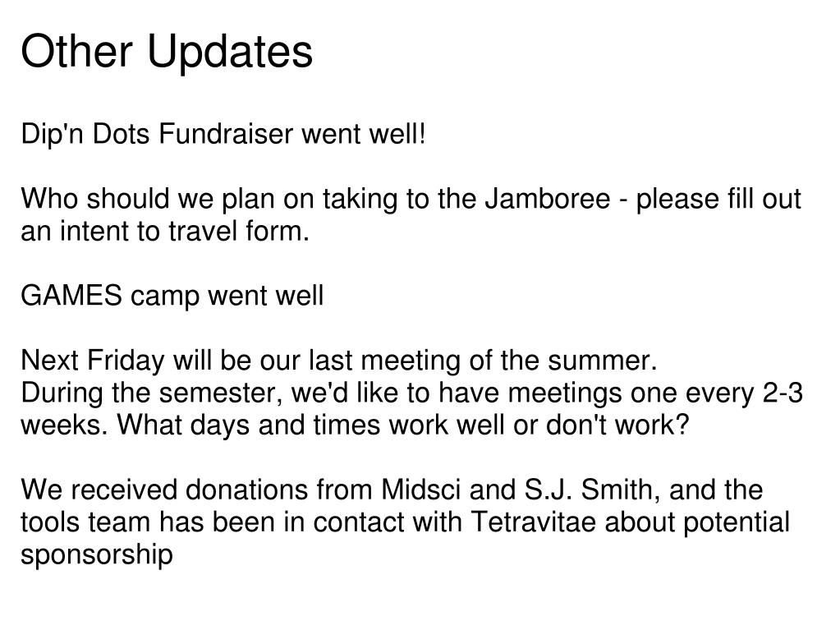Click the word "Tetravitae"
Screen dimensions: 840x630
coord(534,522)
